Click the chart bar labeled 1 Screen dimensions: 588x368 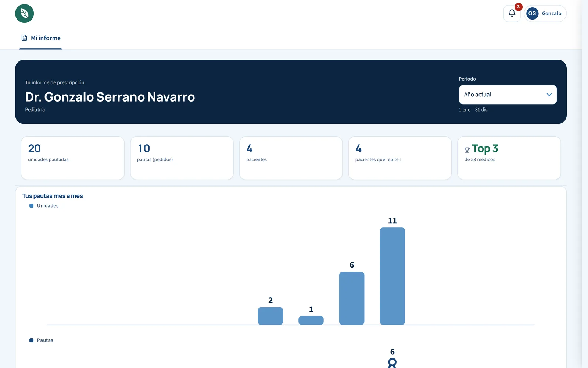pos(311,321)
